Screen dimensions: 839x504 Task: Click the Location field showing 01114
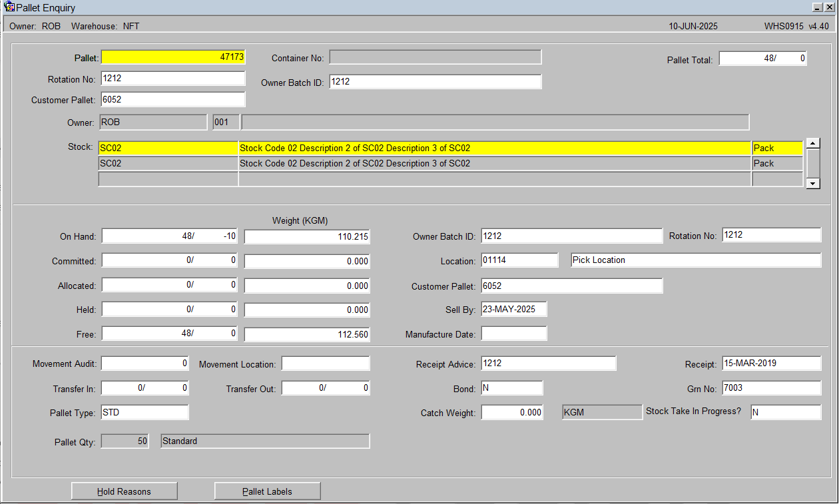click(519, 260)
